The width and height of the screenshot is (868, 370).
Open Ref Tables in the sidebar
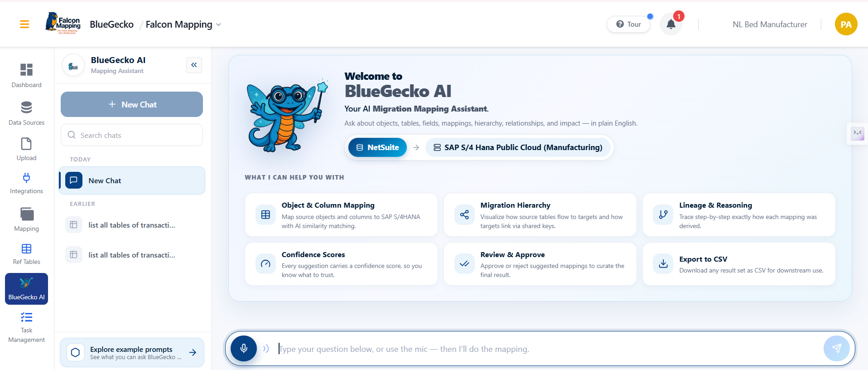click(x=27, y=254)
